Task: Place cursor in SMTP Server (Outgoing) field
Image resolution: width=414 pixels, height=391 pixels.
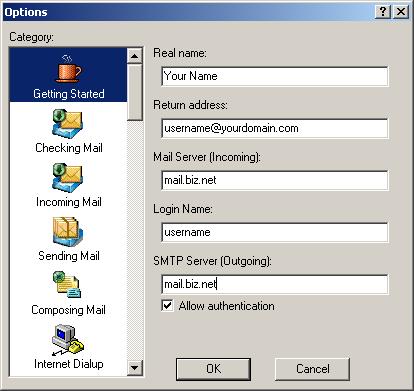Action: pos(275,284)
